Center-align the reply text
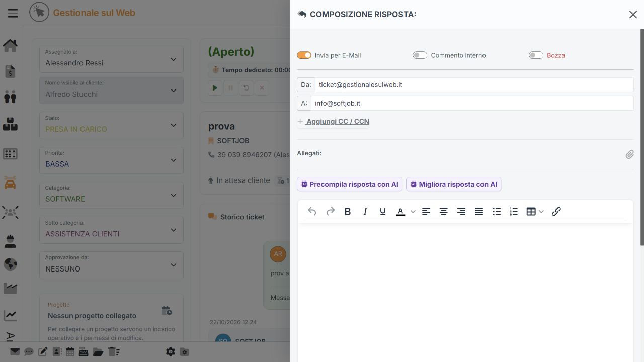 (444, 212)
